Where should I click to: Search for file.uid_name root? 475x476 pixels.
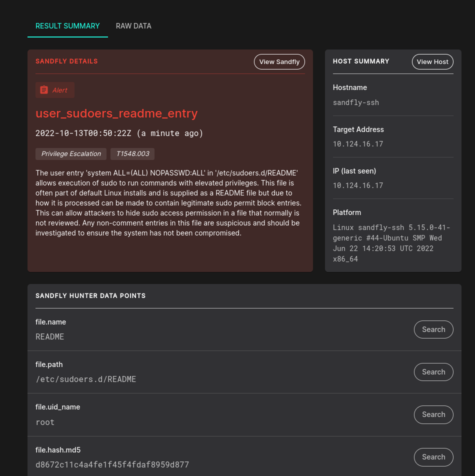click(x=433, y=414)
